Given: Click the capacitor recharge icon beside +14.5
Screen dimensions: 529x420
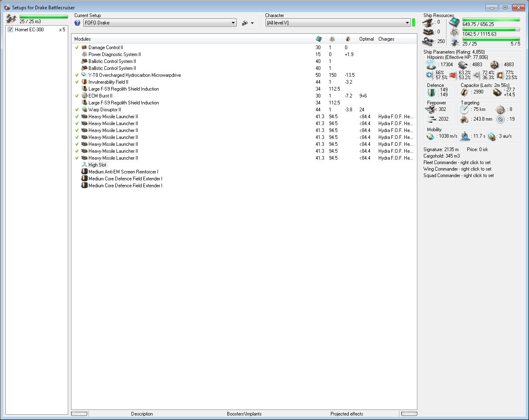Looking at the screenshot, I should point(497,92).
